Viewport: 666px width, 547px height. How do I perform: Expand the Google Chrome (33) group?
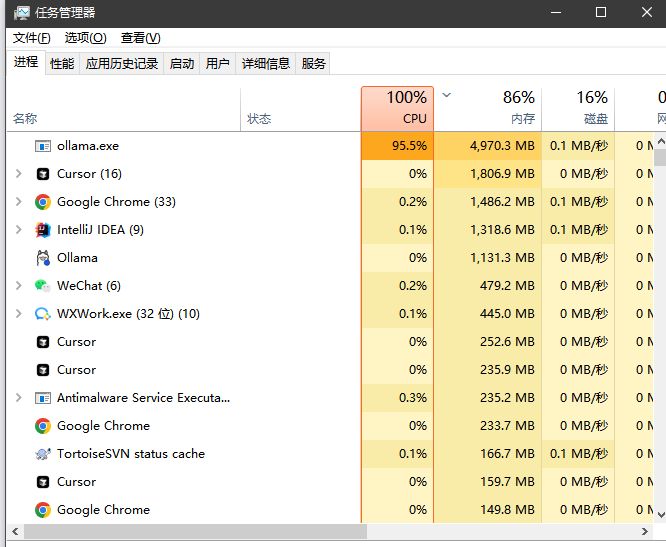tap(18, 202)
